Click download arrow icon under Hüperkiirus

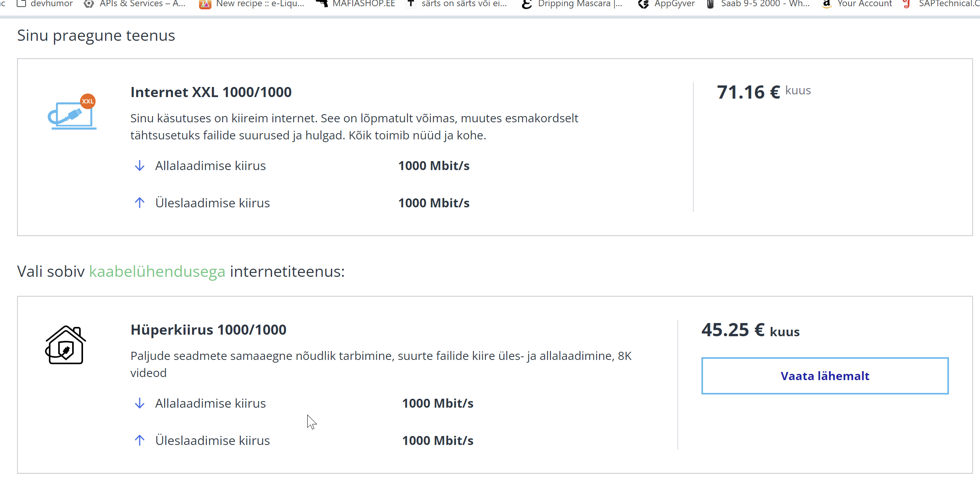[140, 403]
